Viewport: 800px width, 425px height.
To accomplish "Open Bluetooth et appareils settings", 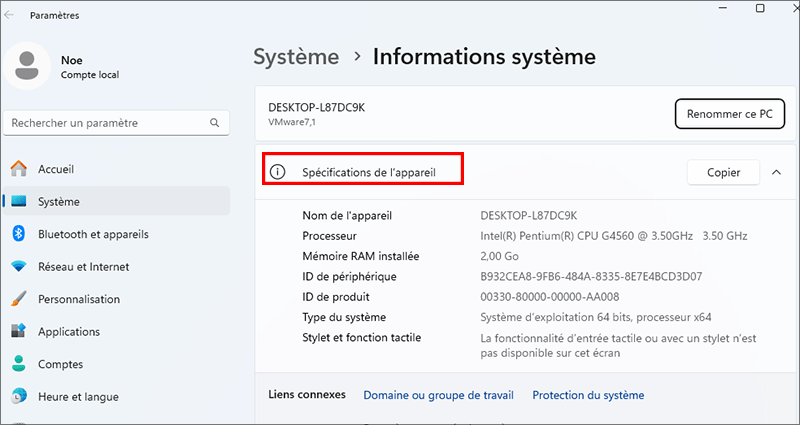I will [x=116, y=234].
